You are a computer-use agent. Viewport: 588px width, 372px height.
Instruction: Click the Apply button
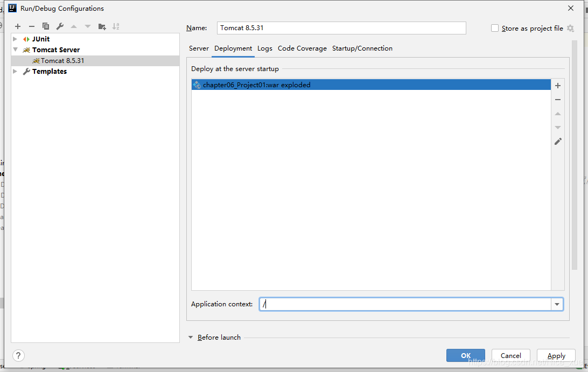(x=556, y=355)
